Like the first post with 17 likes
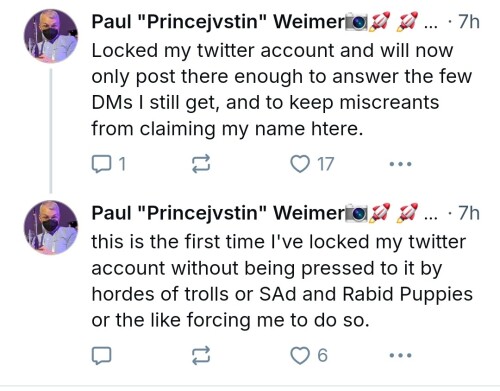The width and height of the screenshot is (500, 391). (312, 164)
